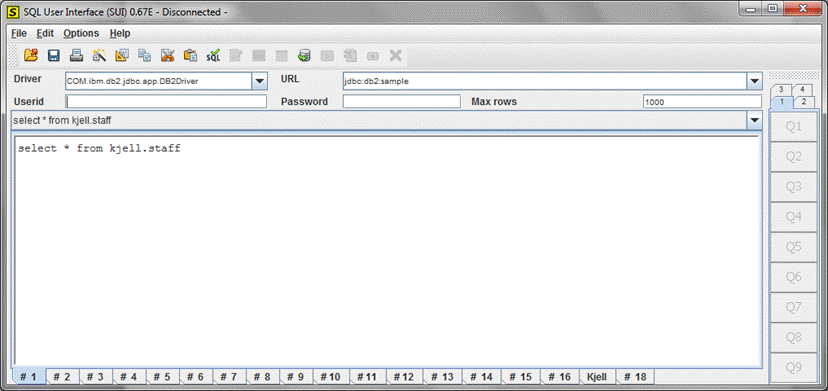Click into the Password input field
The image size is (828, 391).
(402, 101)
